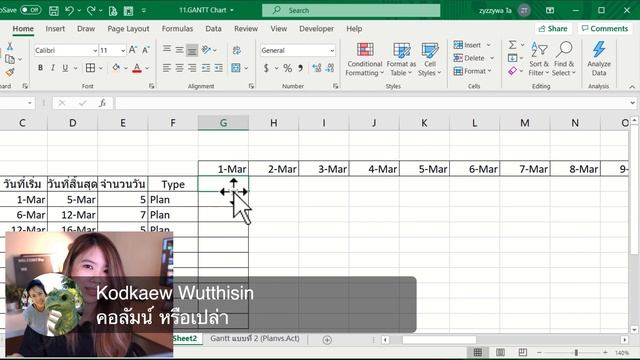Open the Page Layout tab
The height and width of the screenshot is (360, 640).
128,29
